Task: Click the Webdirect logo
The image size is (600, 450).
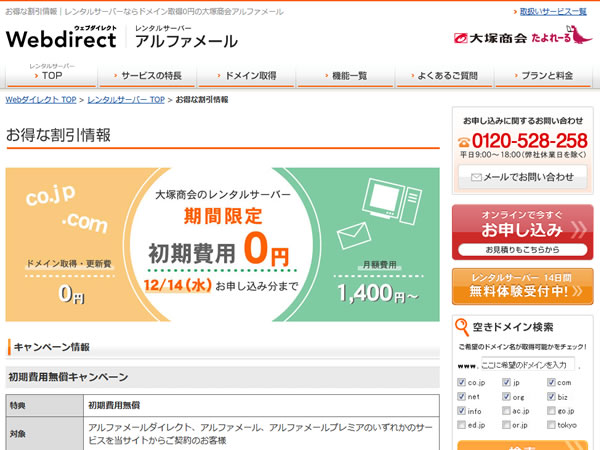Action: [x=61, y=37]
